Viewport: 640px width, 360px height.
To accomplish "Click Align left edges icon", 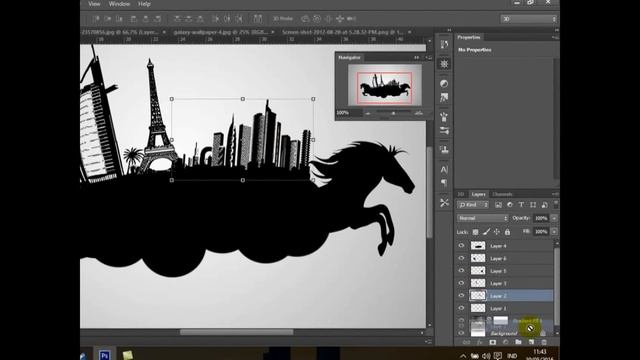I will 133,19.
